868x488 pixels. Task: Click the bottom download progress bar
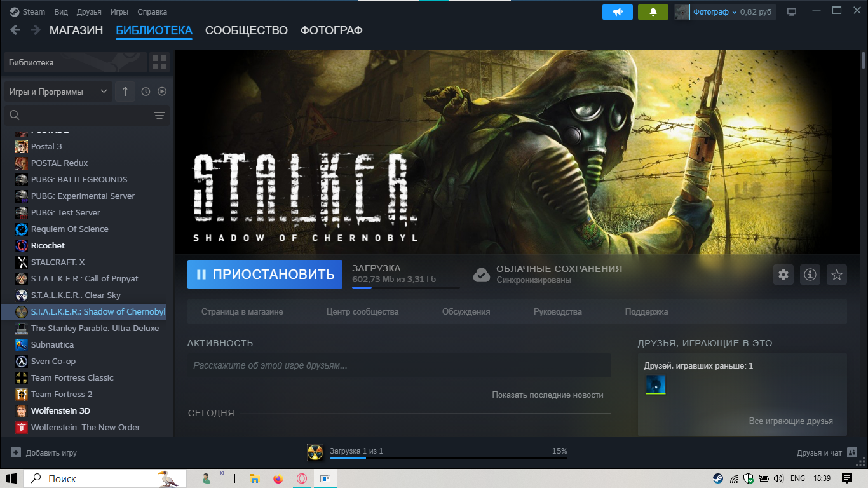pos(448,457)
